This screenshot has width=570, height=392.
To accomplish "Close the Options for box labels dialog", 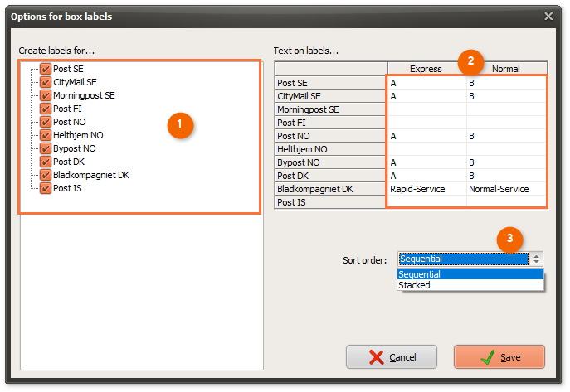I will 548,16.
